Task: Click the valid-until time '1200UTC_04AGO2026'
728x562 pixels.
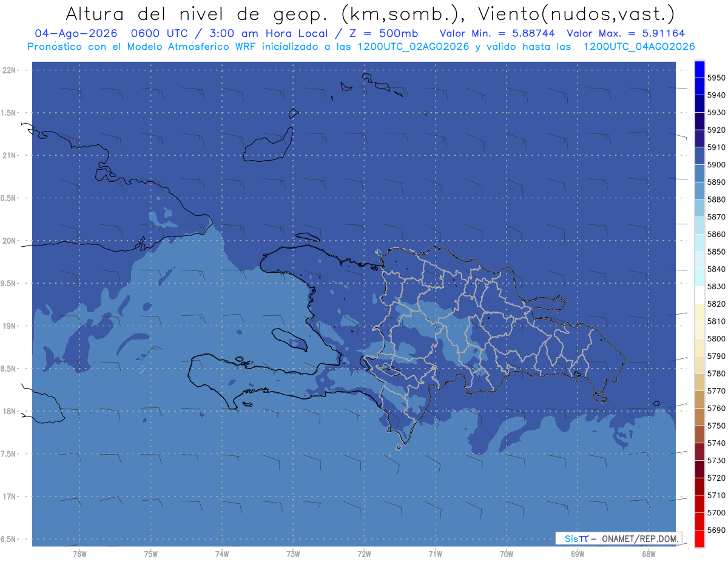Action: click(639, 47)
